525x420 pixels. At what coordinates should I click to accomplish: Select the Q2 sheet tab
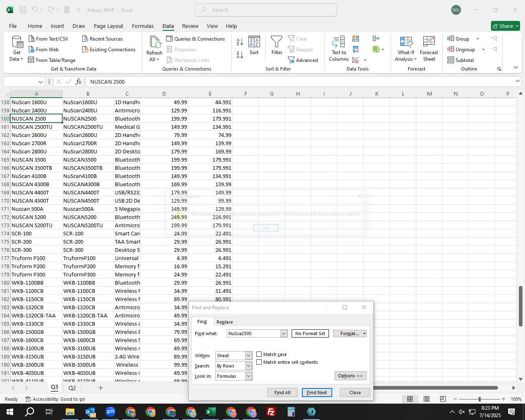(72, 388)
